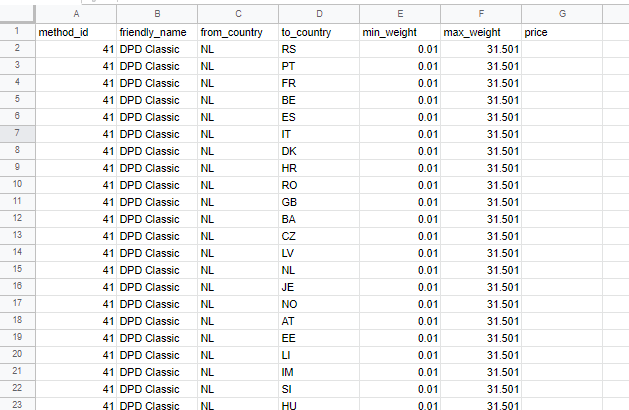The width and height of the screenshot is (629, 410).
Task: Select the NO to_country cell
Action: 319,304
